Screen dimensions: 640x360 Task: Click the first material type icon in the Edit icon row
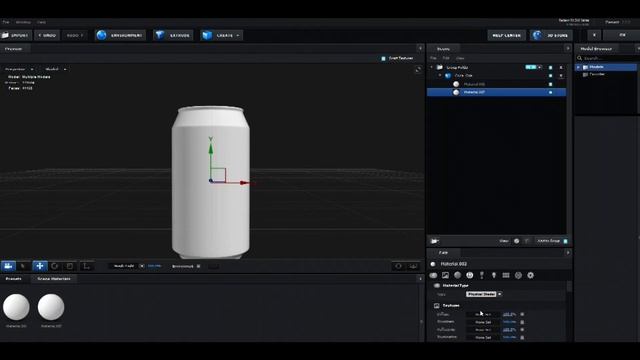(x=433, y=276)
